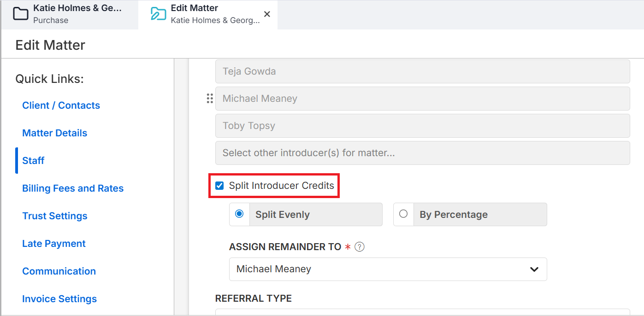Click the folder icon on Katie Holmes tab
The width and height of the screenshot is (644, 316).
(x=20, y=14)
